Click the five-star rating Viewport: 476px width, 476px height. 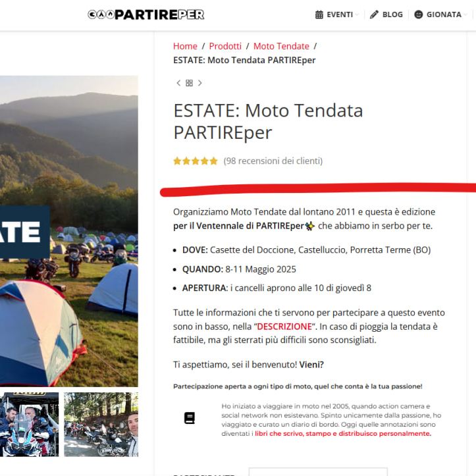[196, 161]
